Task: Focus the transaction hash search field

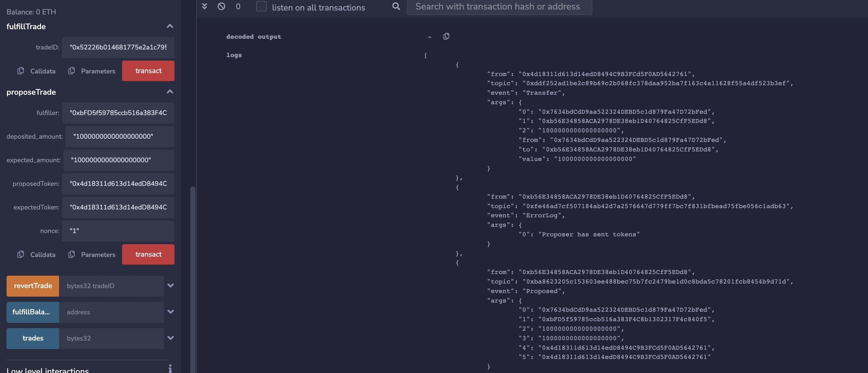Action: 499,7
